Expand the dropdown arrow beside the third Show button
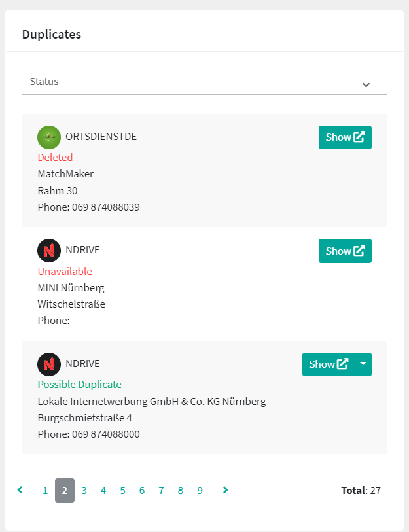This screenshot has width=409, height=532. tap(363, 364)
